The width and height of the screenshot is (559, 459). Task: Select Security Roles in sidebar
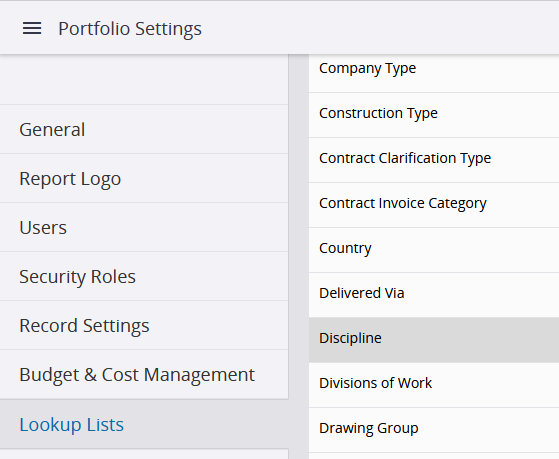point(144,276)
